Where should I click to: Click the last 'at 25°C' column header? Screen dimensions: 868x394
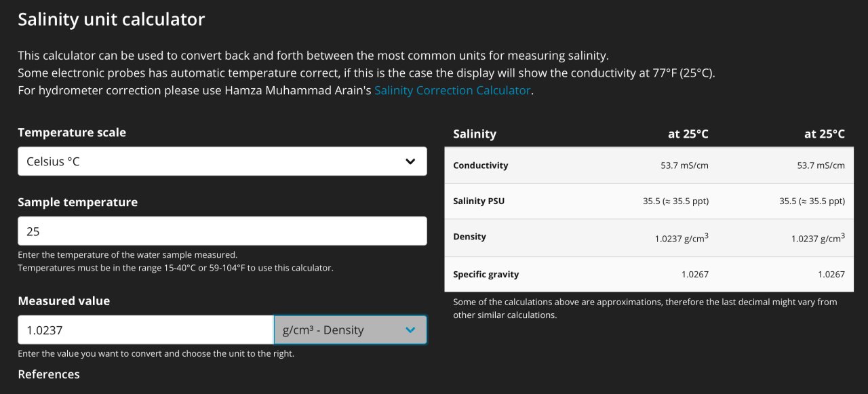[824, 134]
